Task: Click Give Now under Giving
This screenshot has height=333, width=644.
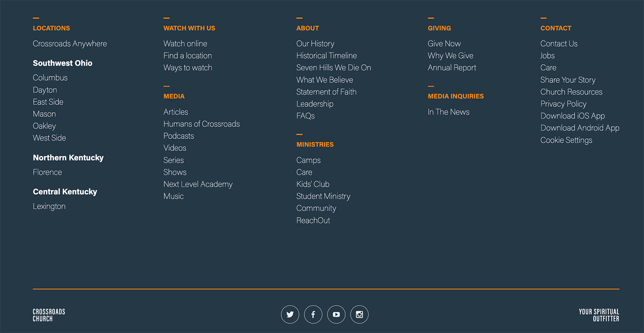Action: coord(444,43)
